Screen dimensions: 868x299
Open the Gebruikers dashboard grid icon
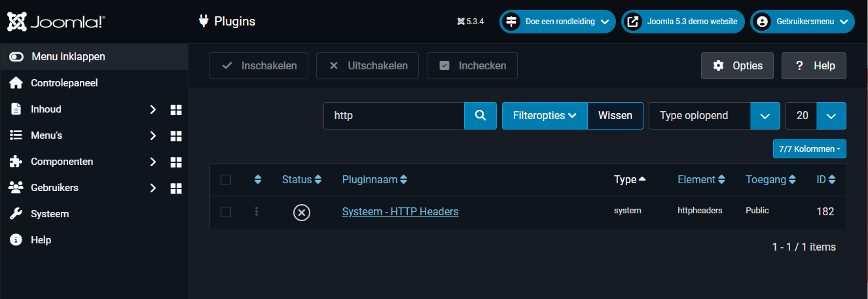[x=175, y=188]
